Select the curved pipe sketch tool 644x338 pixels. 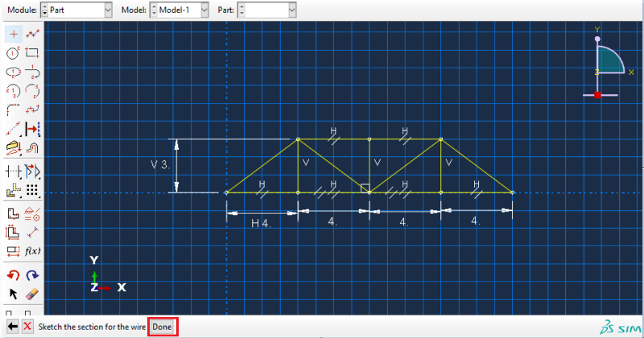tap(32, 147)
